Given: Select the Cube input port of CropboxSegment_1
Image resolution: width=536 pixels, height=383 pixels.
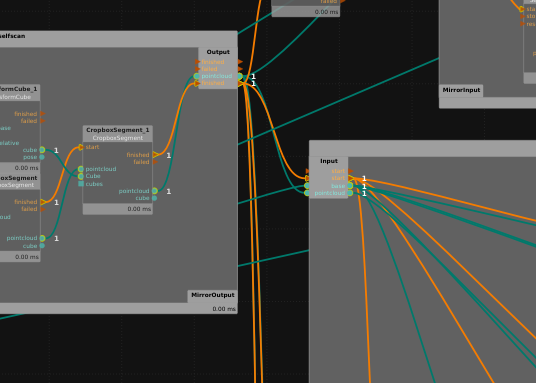Looking at the screenshot, I should 81,176.
